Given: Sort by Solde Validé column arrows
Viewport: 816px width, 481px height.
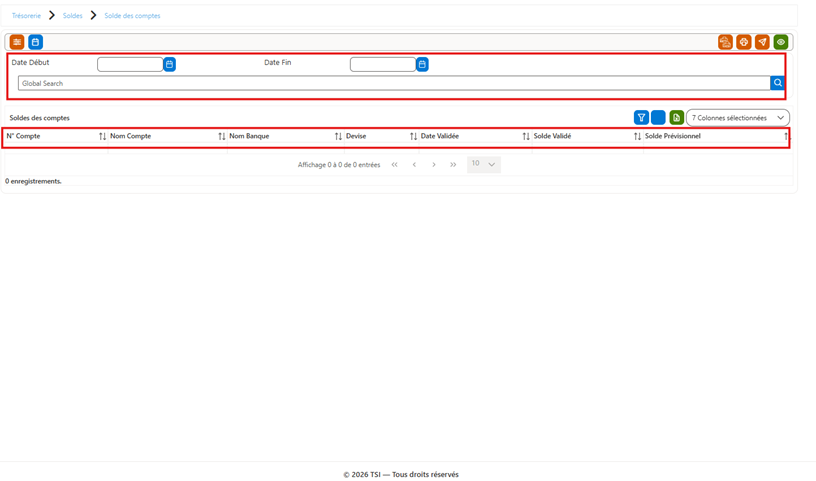Looking at the screenshot, I should [x=637, y=136].
